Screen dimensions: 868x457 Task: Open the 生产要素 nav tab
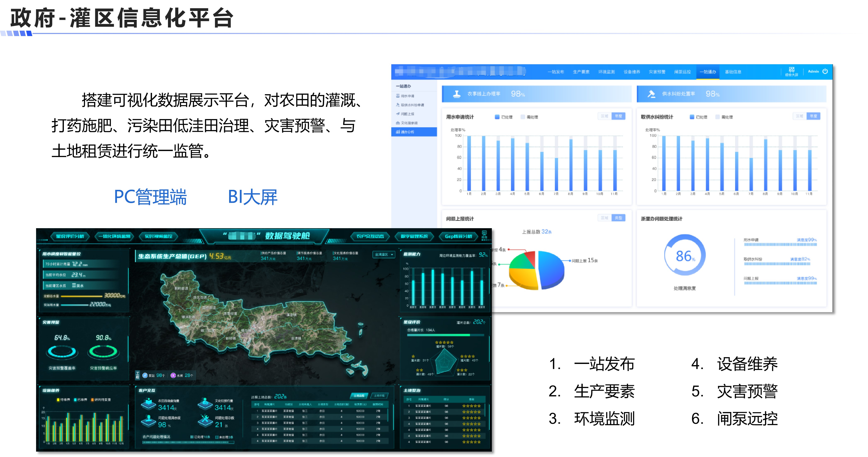[x=581, y=72]
